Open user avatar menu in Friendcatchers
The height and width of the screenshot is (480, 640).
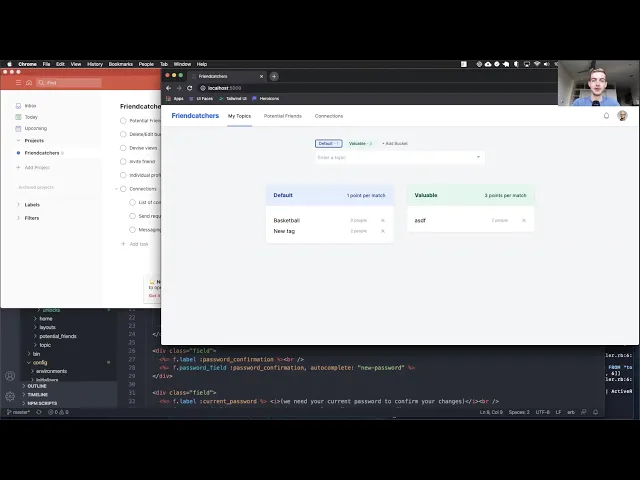click(622, 116)
